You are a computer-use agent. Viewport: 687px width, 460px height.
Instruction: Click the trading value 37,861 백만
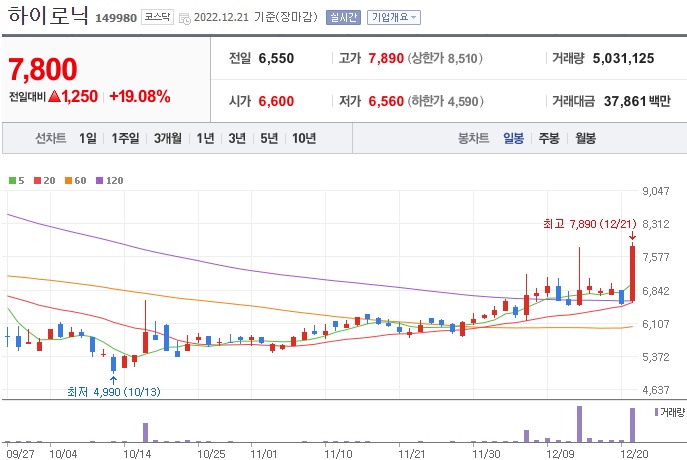tap(637, 101)
